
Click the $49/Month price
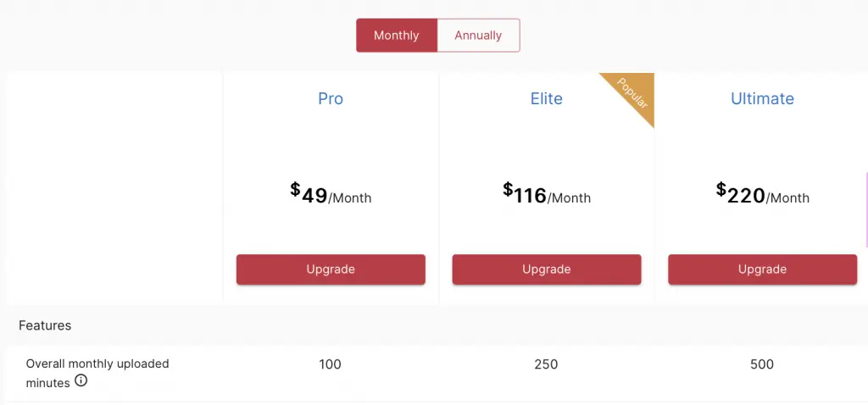[331, 195]
